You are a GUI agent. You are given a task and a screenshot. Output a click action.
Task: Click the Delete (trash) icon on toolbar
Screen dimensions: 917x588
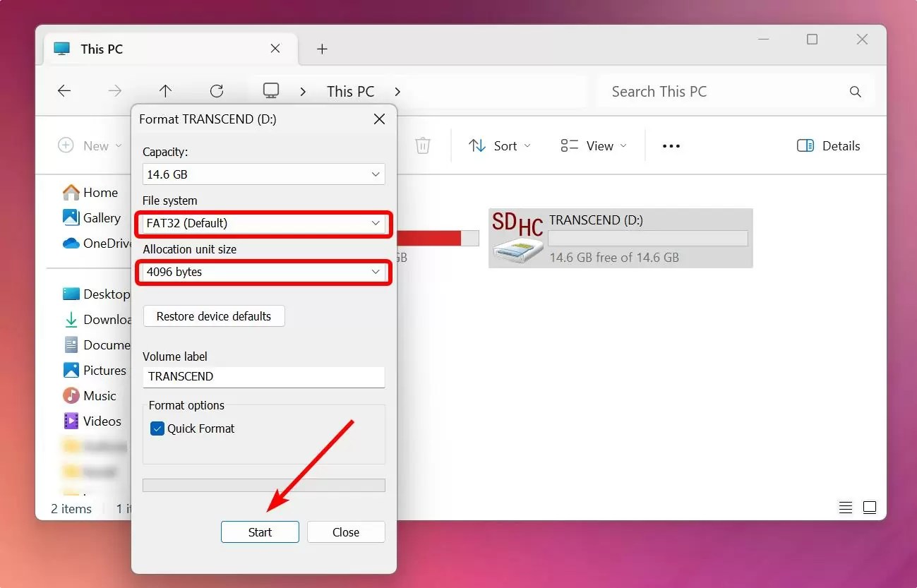click(422, 145)
